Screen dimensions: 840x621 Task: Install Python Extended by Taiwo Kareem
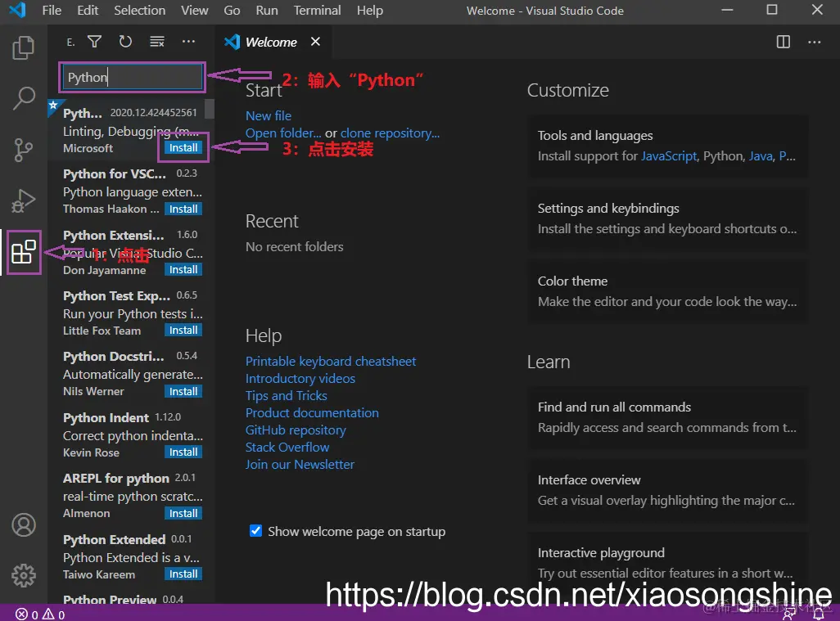[183, 574]
